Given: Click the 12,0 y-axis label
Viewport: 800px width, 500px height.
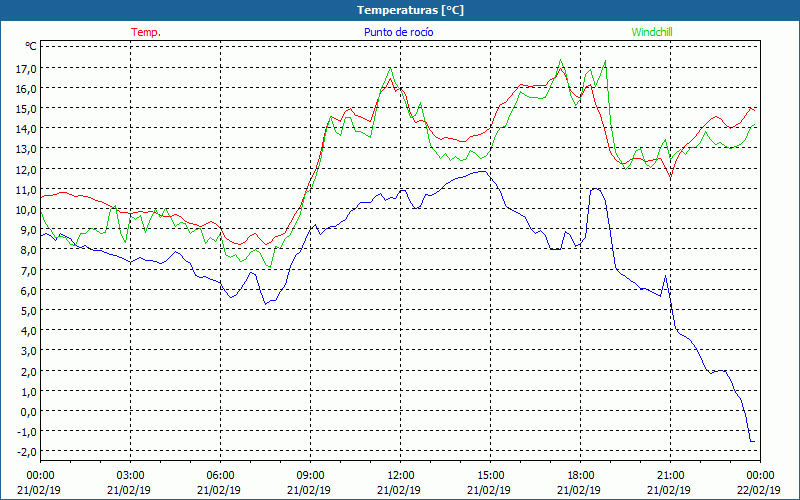Looking at the screenshot, I should [x=26, y=169].
